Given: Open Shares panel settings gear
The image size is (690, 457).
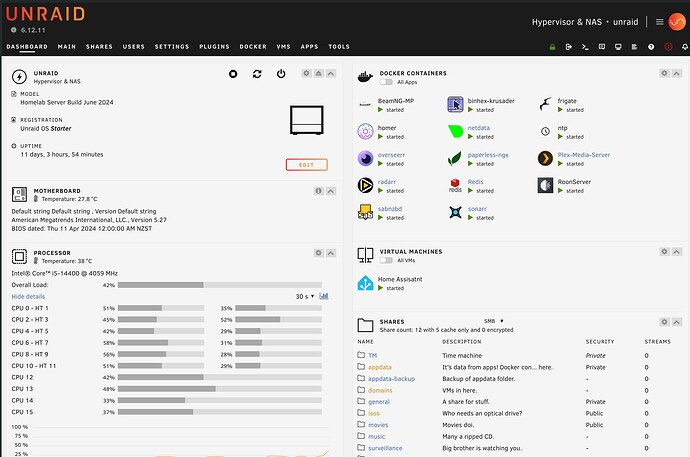Looking at the screenshot, I should [664, 322].
